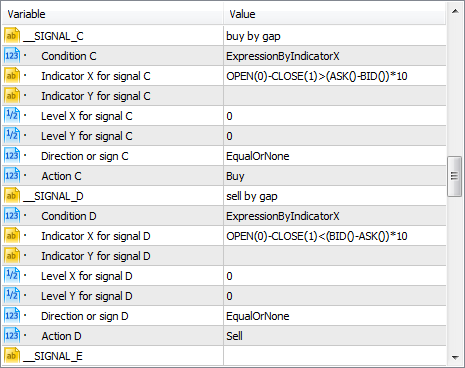The height and width of the screenshot is (368, 465).
Task: Click the double-type icon beside Level Y for signal D
Action: (x=12, y=296)
